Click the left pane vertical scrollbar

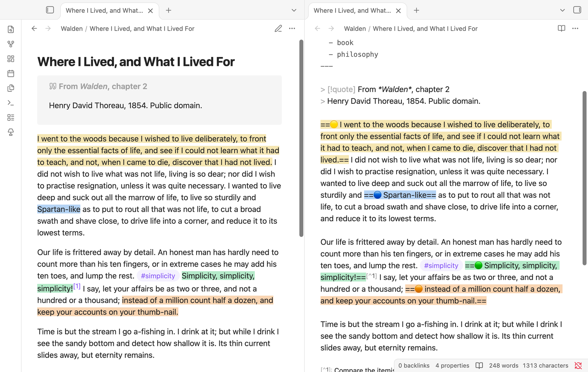(x=301, y=138)
